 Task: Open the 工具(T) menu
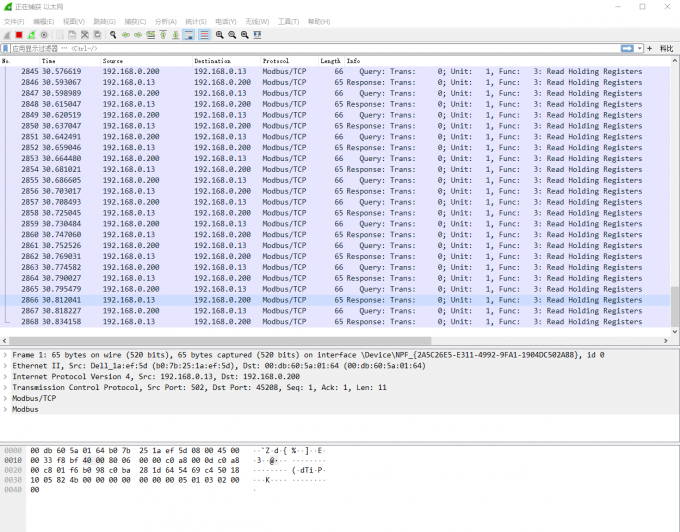[x=288, y=22]
